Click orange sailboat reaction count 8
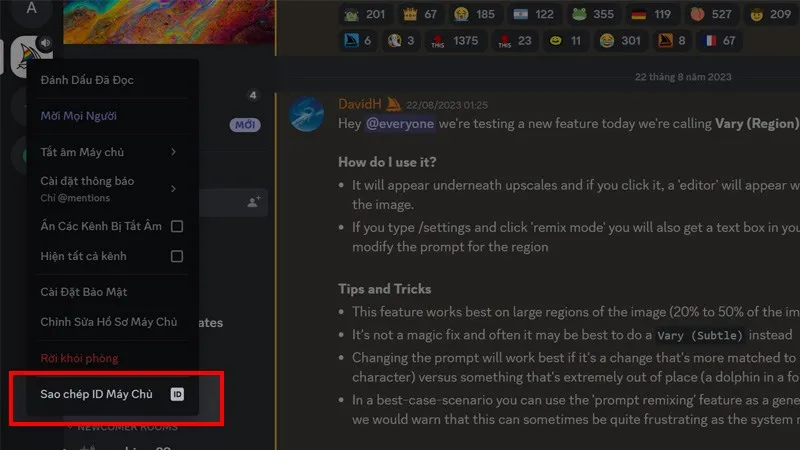Viewport: 800px width, 450px height. point(672,41)
